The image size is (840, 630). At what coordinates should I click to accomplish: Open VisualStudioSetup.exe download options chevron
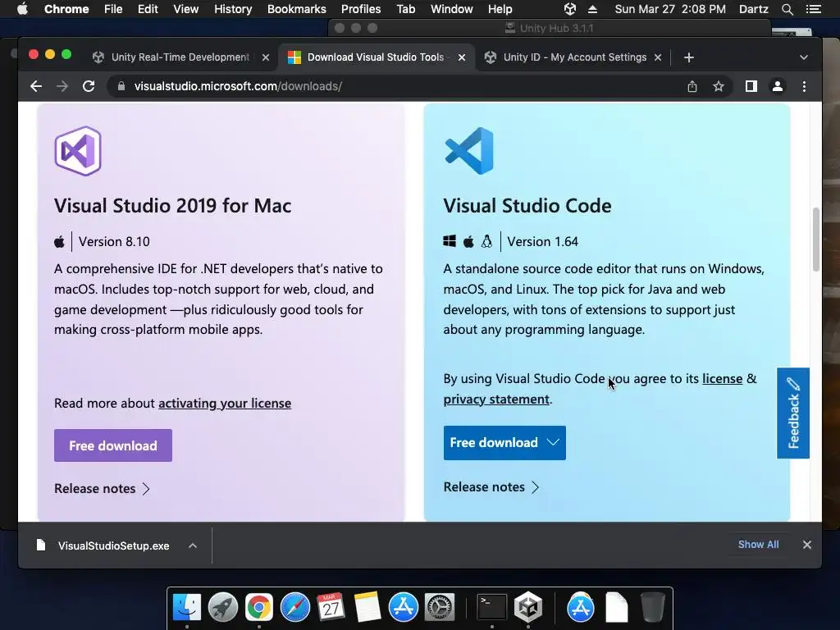[193, 546]
